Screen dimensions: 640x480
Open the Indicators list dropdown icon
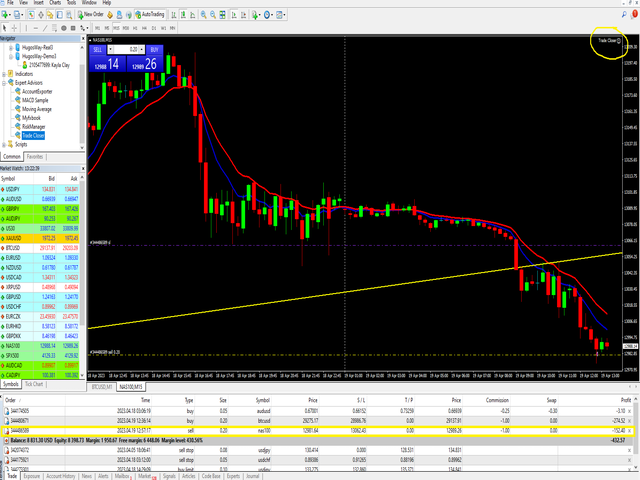pyautogui.click(x=256, y=15)
